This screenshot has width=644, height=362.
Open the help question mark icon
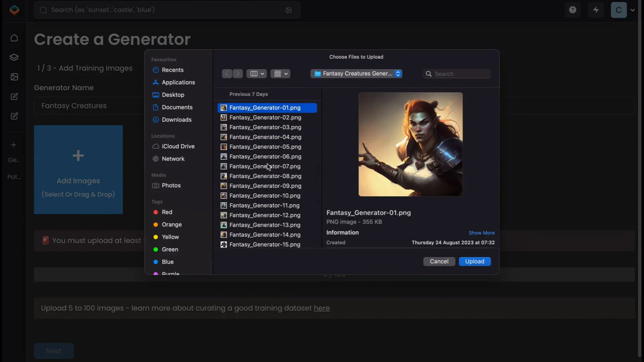pos(573,10)
